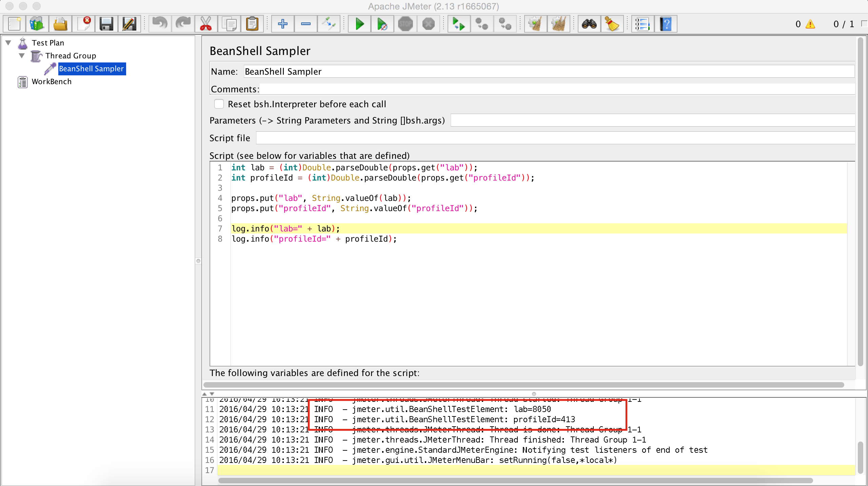Click the Undo arrow icon

[x=160, y=24]
